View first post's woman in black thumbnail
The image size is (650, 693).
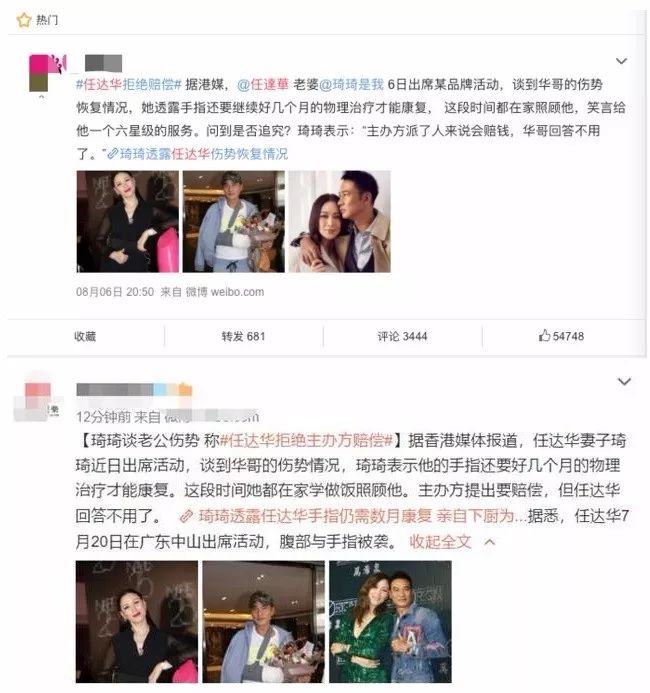click(x=128, y=221)
